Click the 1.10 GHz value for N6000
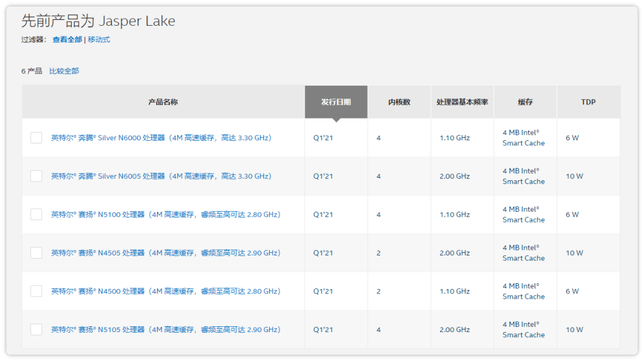The image size is (644, 361). click(455, 138)
